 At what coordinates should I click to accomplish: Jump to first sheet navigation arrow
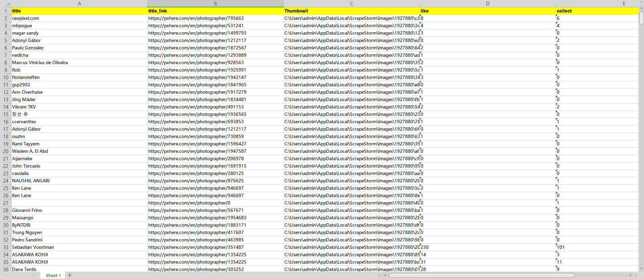click(7, 275)
